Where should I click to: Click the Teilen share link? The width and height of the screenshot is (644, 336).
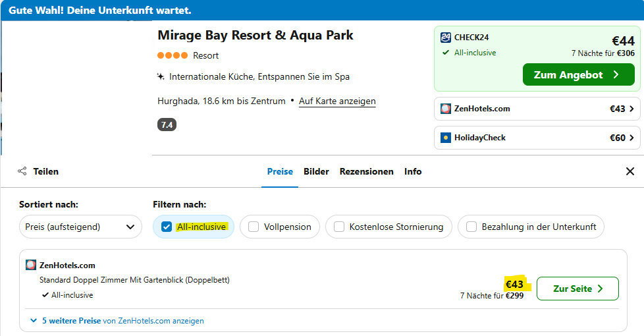(x=38, y=171)
